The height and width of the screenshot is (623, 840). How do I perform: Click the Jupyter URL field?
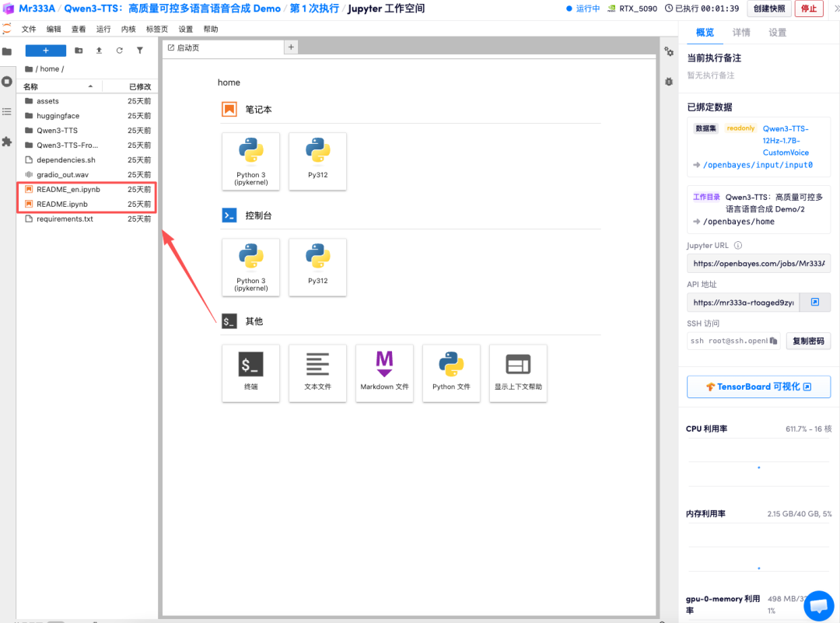tap(758, 264)
